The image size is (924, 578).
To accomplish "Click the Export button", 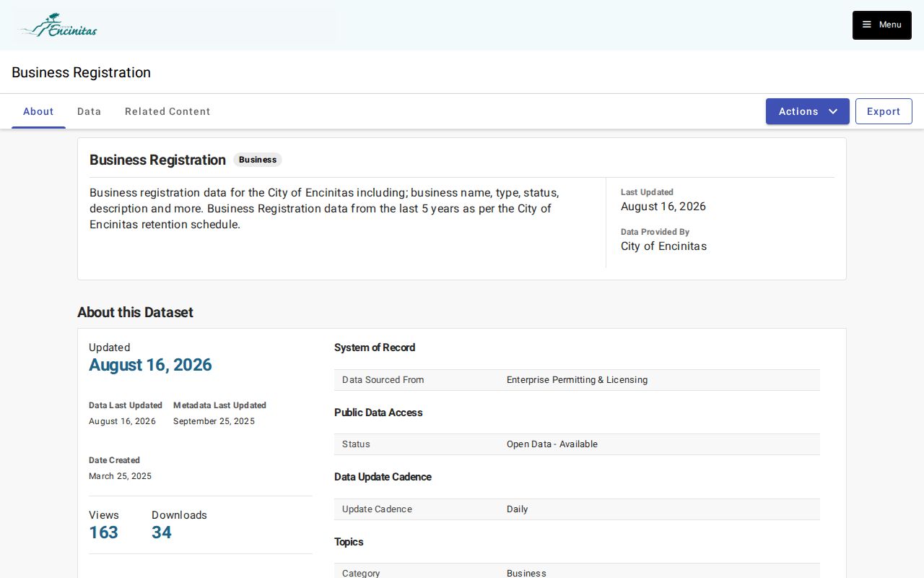I will pos(884,111).
